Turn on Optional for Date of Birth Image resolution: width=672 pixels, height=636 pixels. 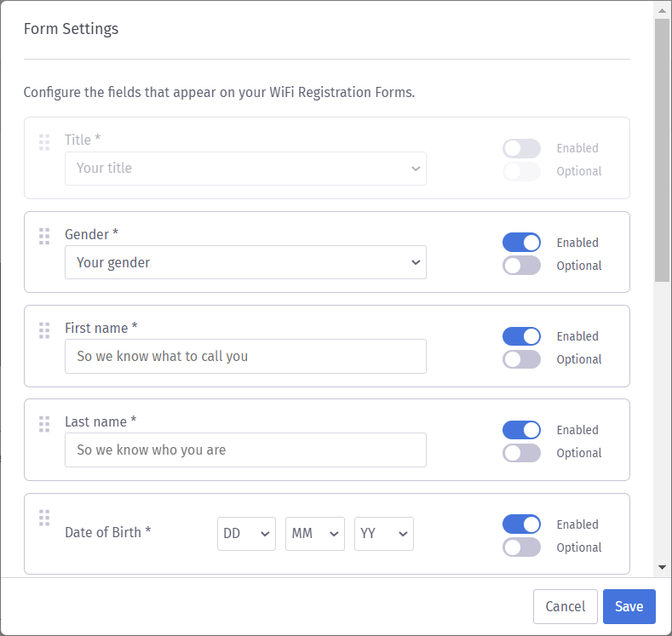(x=521, y=547)
